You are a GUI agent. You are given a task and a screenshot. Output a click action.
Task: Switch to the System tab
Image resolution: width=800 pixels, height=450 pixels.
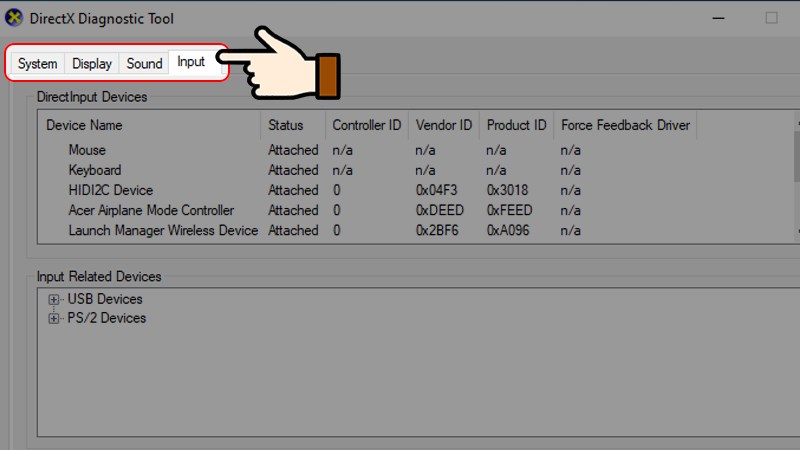(38, 64)
